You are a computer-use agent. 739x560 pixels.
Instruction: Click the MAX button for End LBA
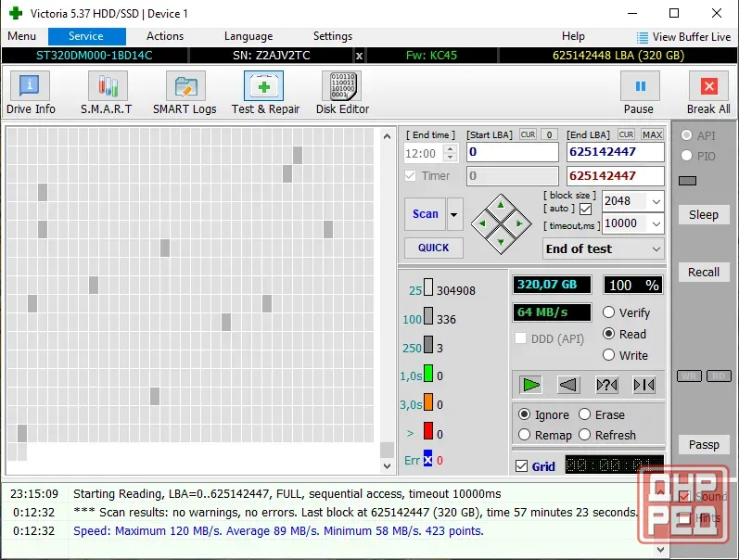(x=652, y=134)
